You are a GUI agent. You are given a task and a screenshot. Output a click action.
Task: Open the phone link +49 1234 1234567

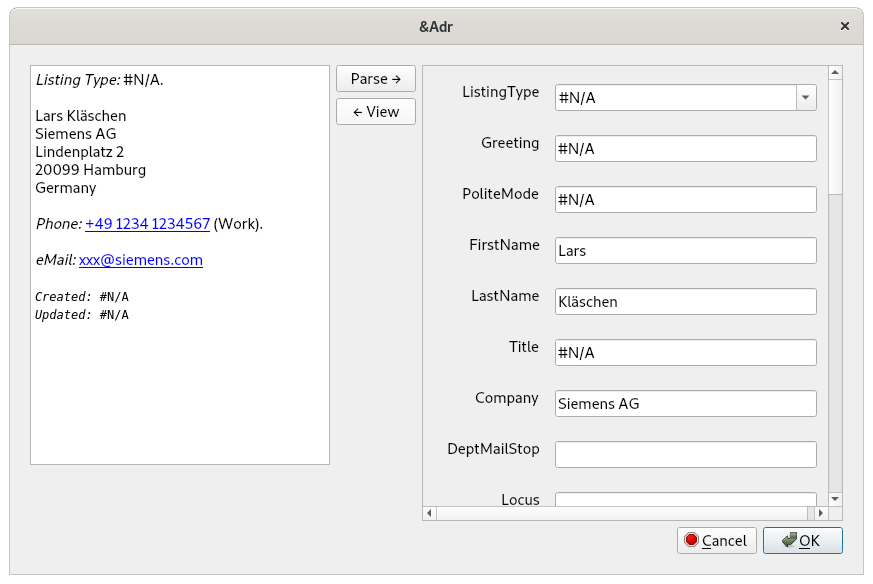click(x=147, y=223)
